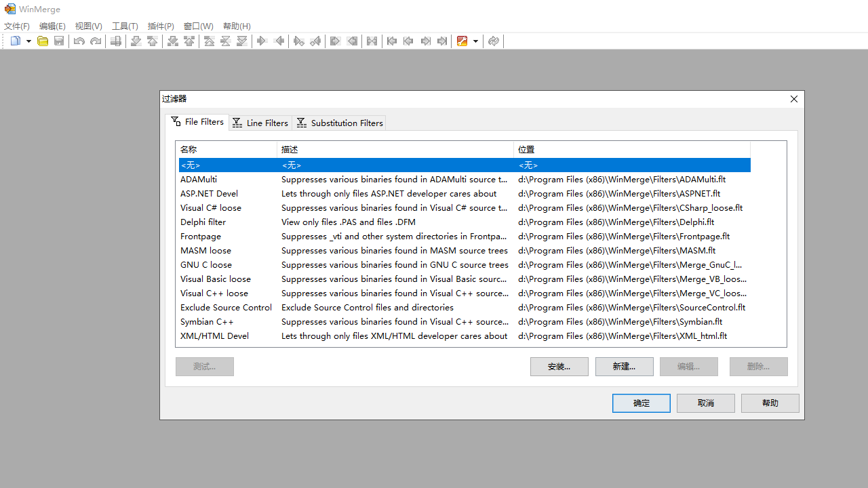Click the 新建 button to create a filter

coord(624,366)
